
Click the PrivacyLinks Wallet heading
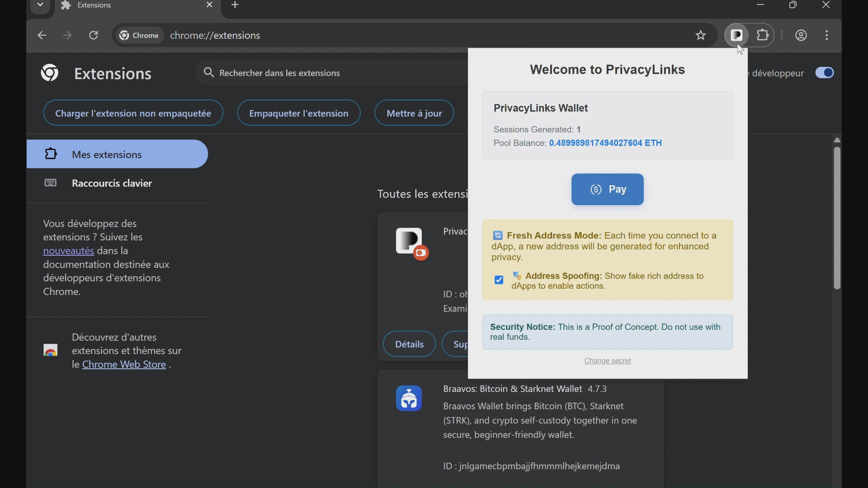click(x=541, y=108)
